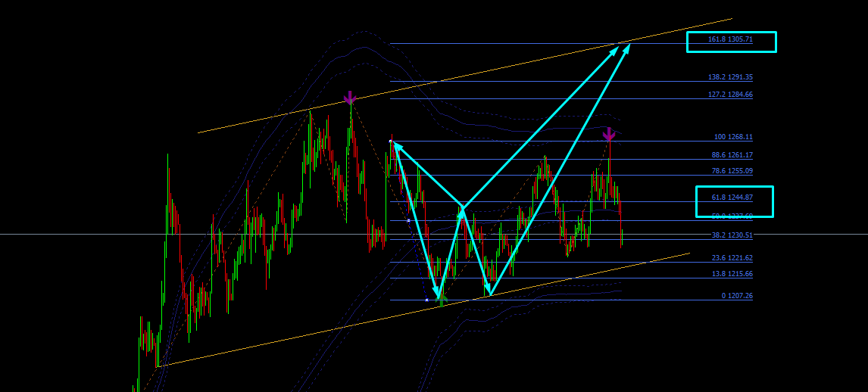Click the 0 1207.26 Fibonacci label

(738, 296)
